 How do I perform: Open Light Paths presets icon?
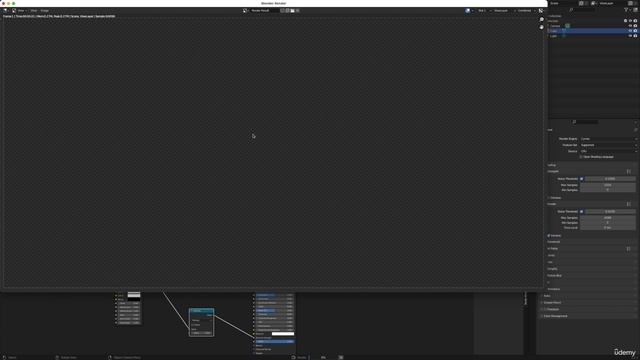pos(629,249)
